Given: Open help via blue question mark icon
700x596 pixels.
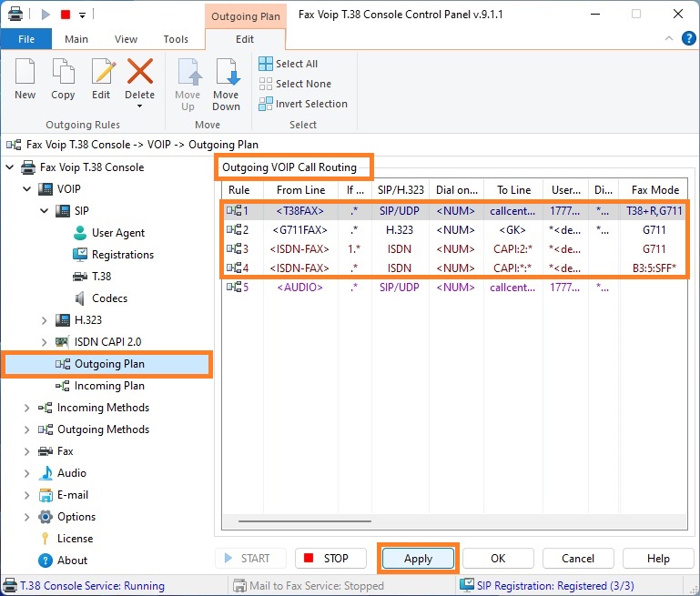Looking at the screenshot, I should point(688,38).
